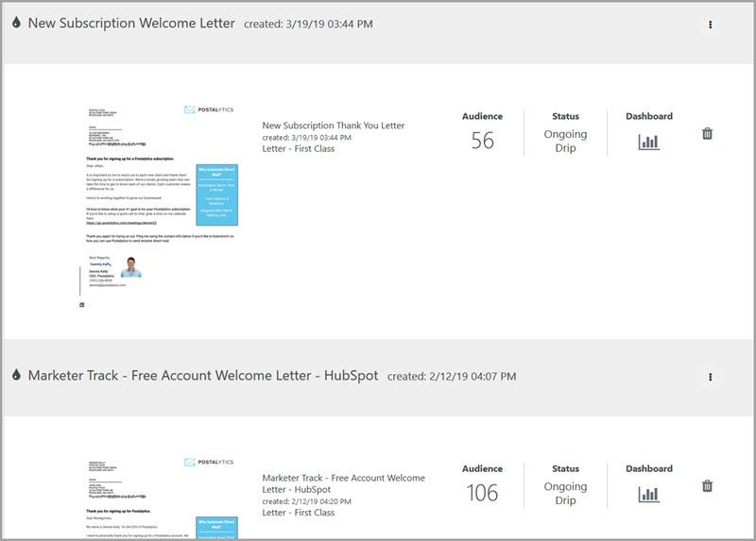Open the Marketer Track HubSpot kebab menu
756x541 pixels.
pyautogui.click(x=710, y=377)
